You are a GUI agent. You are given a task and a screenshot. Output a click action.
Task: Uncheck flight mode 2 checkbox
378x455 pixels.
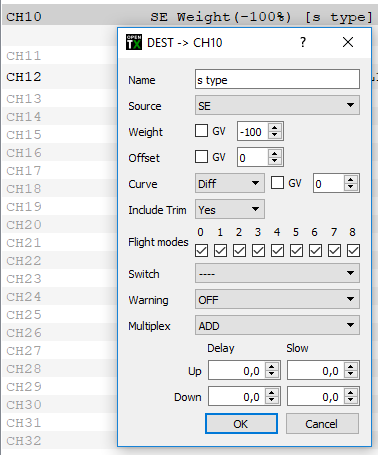click(239, 251)
